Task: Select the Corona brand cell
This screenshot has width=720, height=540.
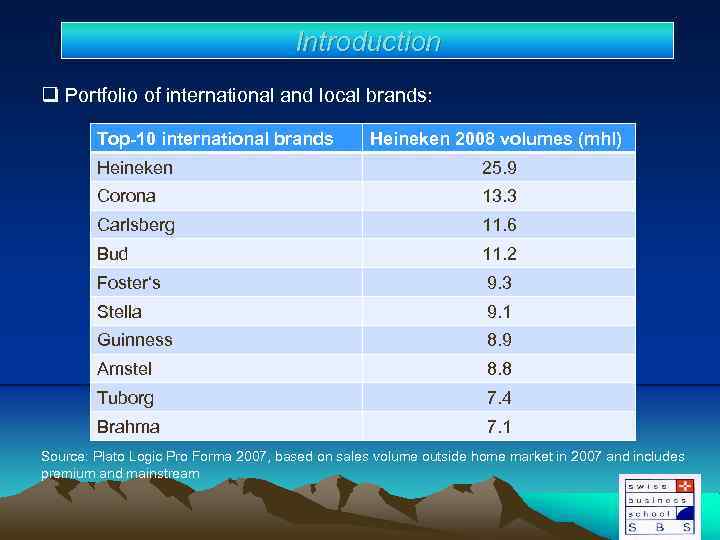Action: click(x=226, y=196)
